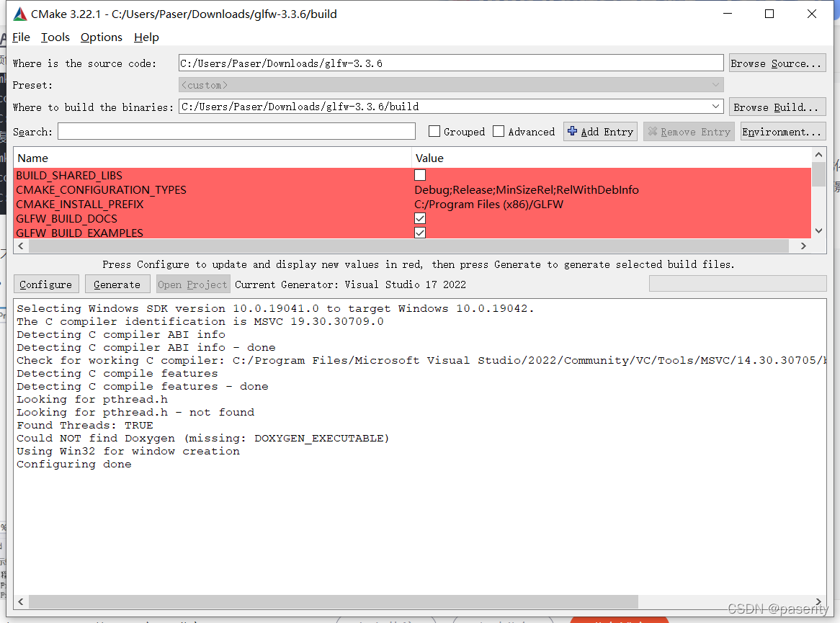The height and width of the screenshot is (623, 840).
Task: Select the BUILD_SHARED_LIBS entry name
Action: [x=69, y=176]
